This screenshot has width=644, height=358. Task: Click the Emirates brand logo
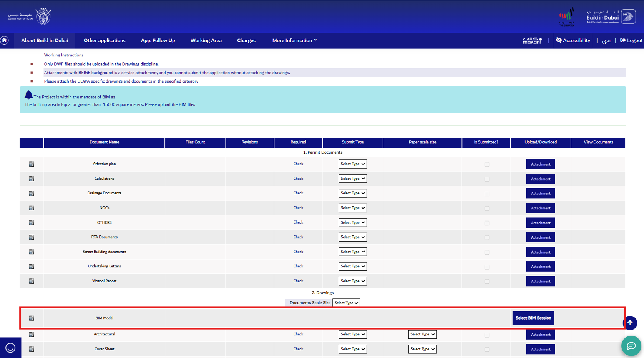pos(566,17)
